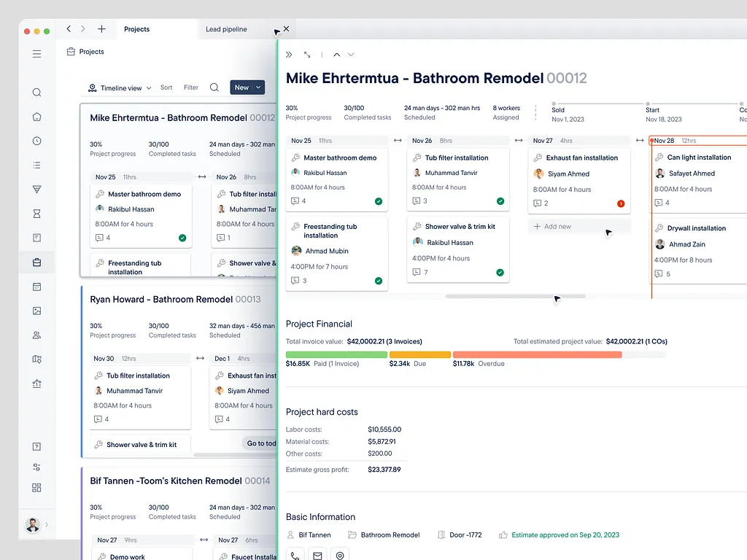Expand the New button dropdown arrow

(258, 87)
